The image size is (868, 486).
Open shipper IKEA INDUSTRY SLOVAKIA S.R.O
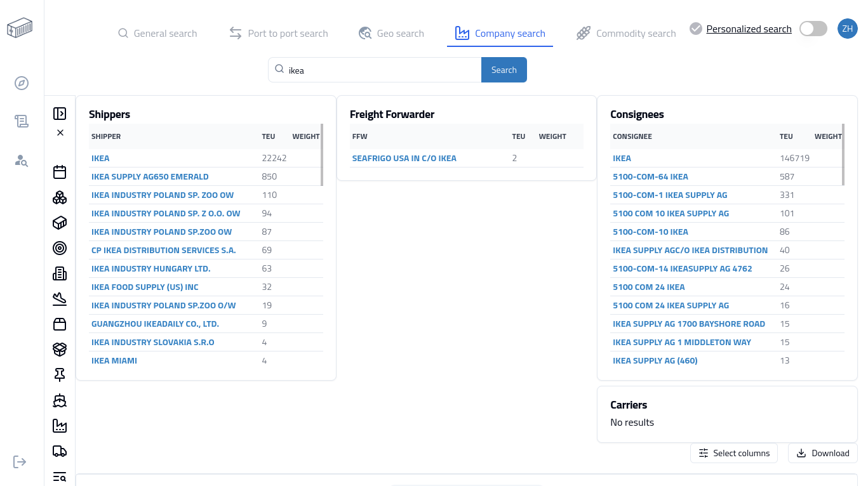[x=153, y=342]
